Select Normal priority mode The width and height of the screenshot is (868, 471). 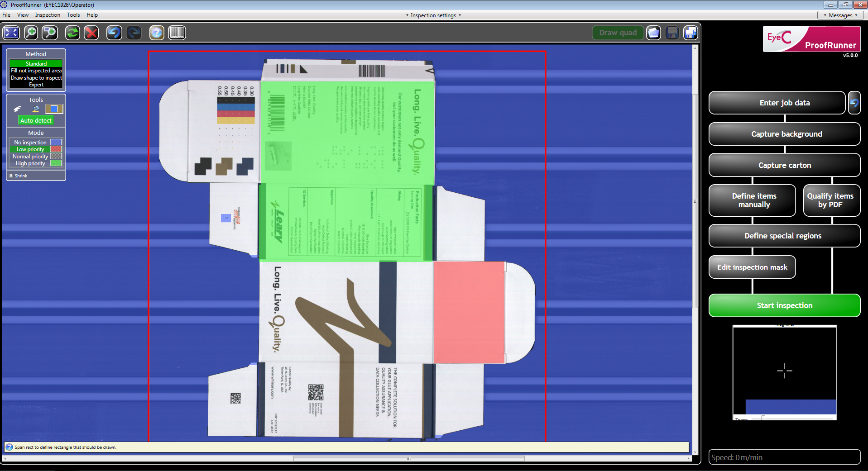30,157
